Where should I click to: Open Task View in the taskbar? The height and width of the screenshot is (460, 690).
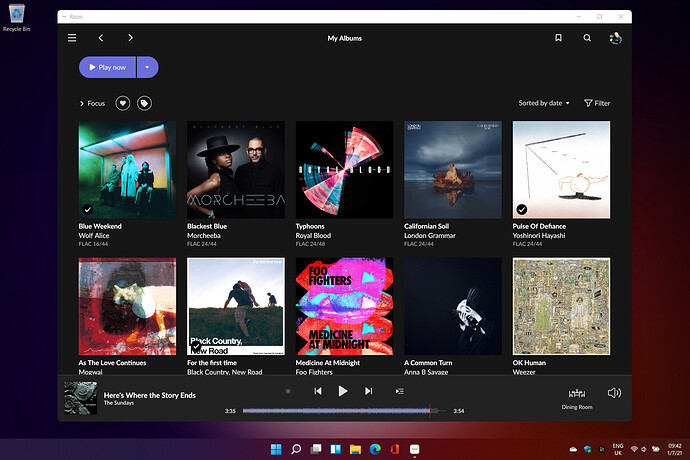[316, 449]
